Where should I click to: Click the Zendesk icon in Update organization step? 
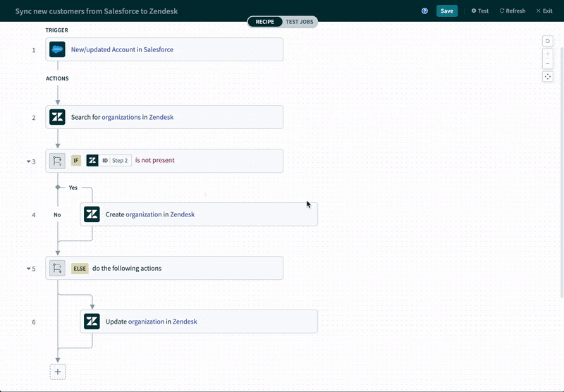pos(92,321)
